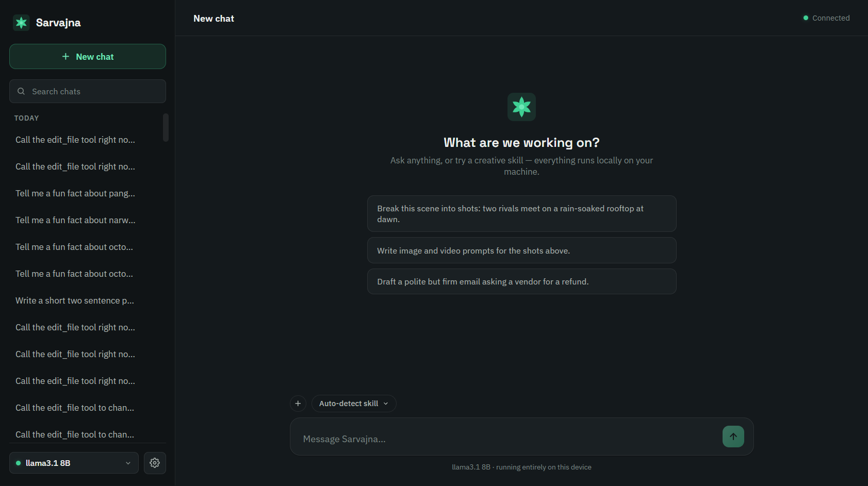The width and height of the screenshot is (868, 486).
Task: Click the Connected status label
Action: 831,18
